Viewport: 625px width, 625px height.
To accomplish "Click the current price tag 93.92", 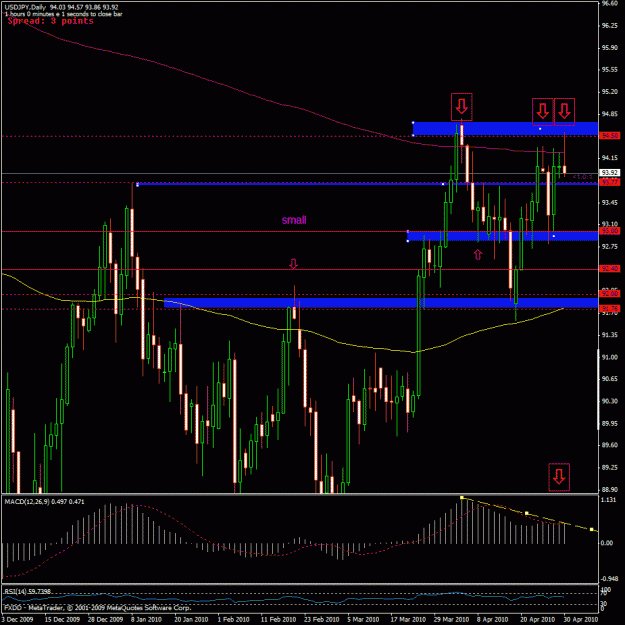I will pos(610,173).
